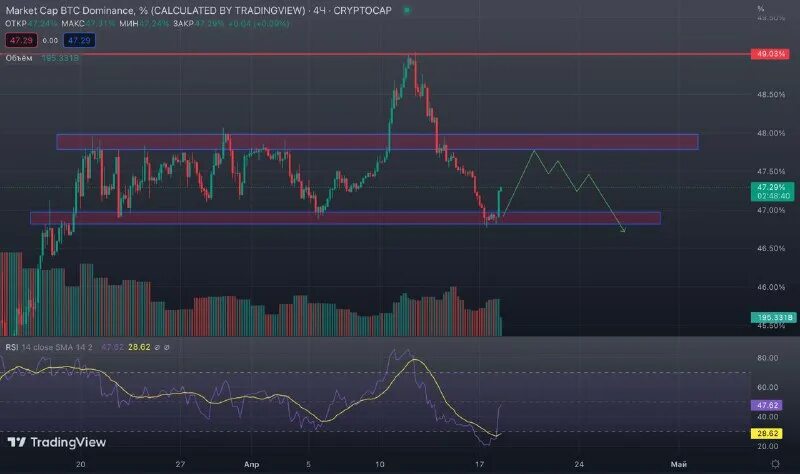Select the upper purple resistance zone rectangle

coord(377,142)
